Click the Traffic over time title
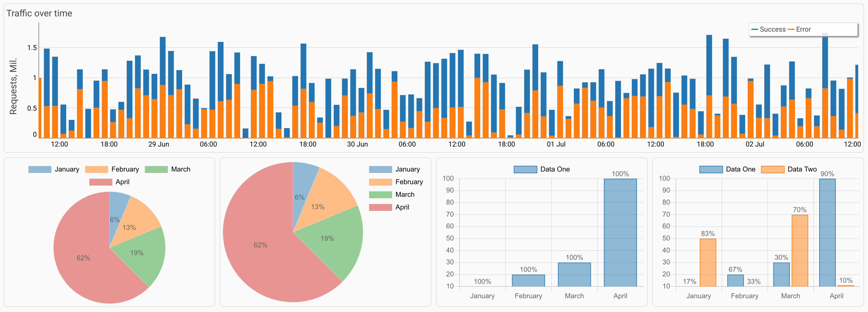The image size is (868, 312). [39, 13]
